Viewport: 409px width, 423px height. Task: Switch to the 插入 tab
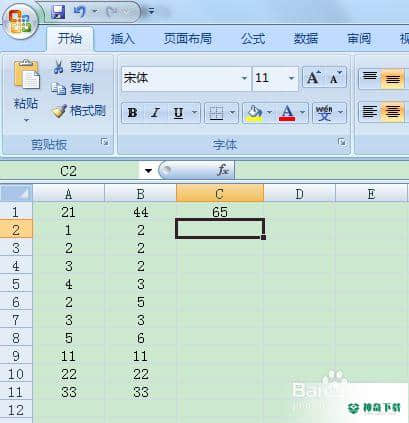[x=122, y=39]
